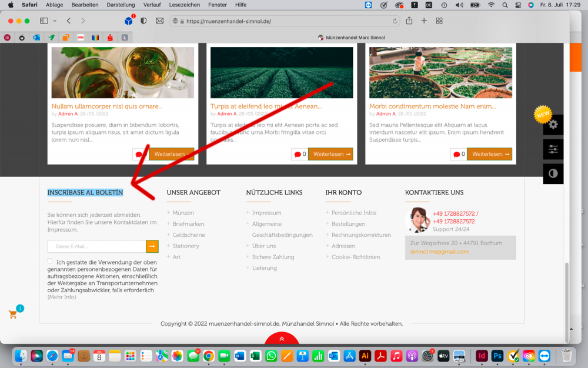
Task: Click the mail envelope toolbar icon
Action: (160, 21)
